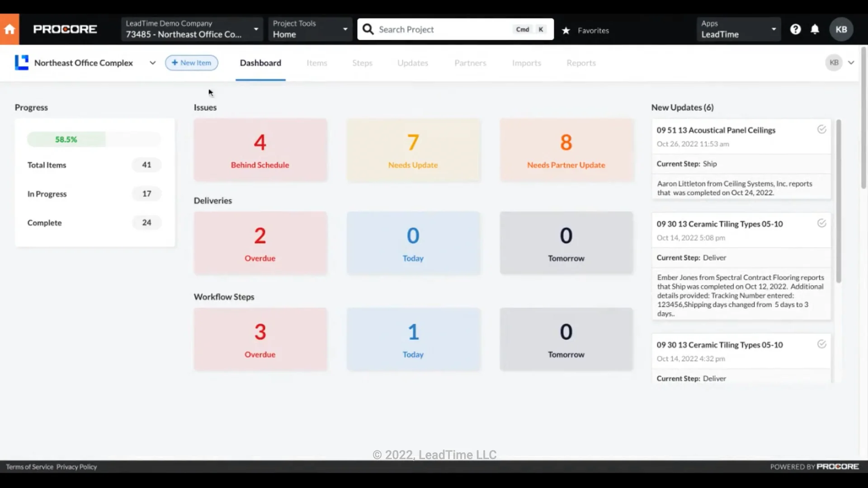Click the small KB avatar in LeadTime header

(834, 63)
